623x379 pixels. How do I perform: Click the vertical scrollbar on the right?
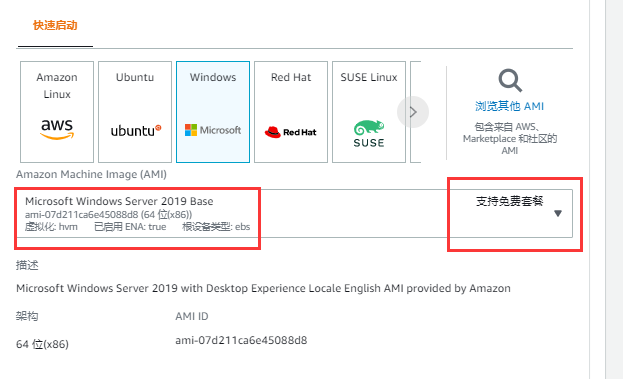click(x=598, y=190)
